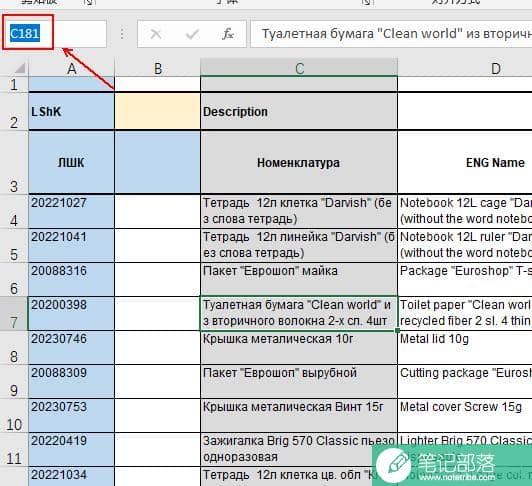This screenshot has height=486, width=532.
Task: Confirm the entry with the checkmark icon
Action: click(x=192, y=34)
